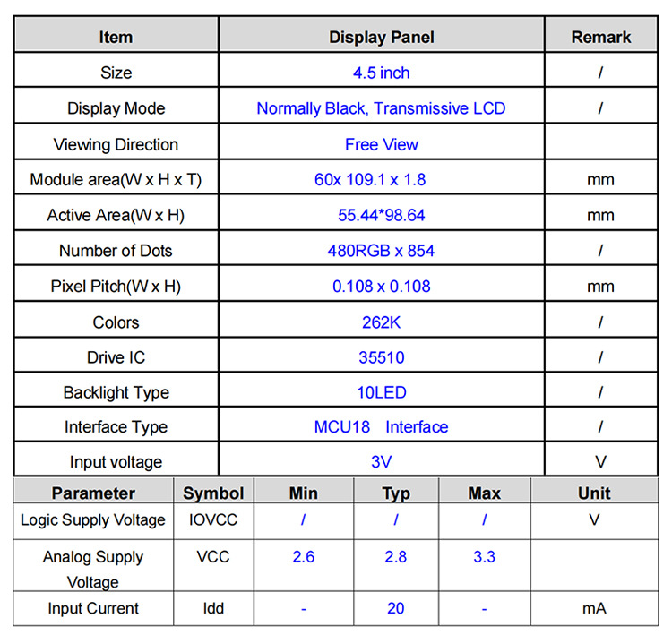Click the "3V" input voltage value
The image size is (672, 635).
click(x=381, y=462)
